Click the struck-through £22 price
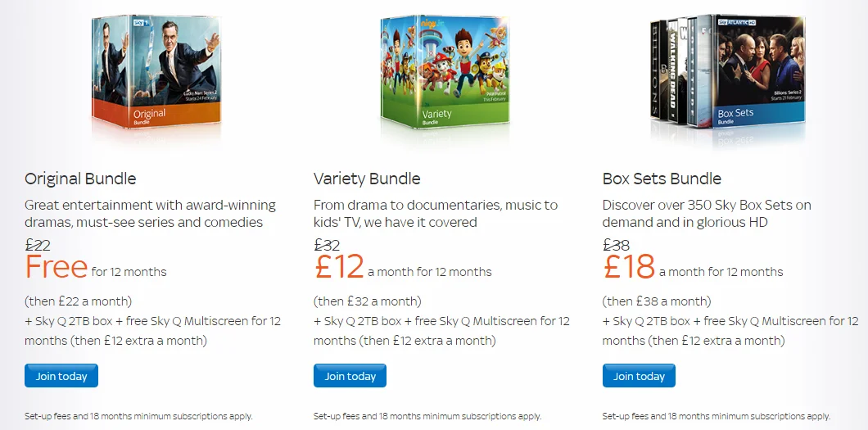This screenshot has height=430, width=868. (x=38, y=245)
